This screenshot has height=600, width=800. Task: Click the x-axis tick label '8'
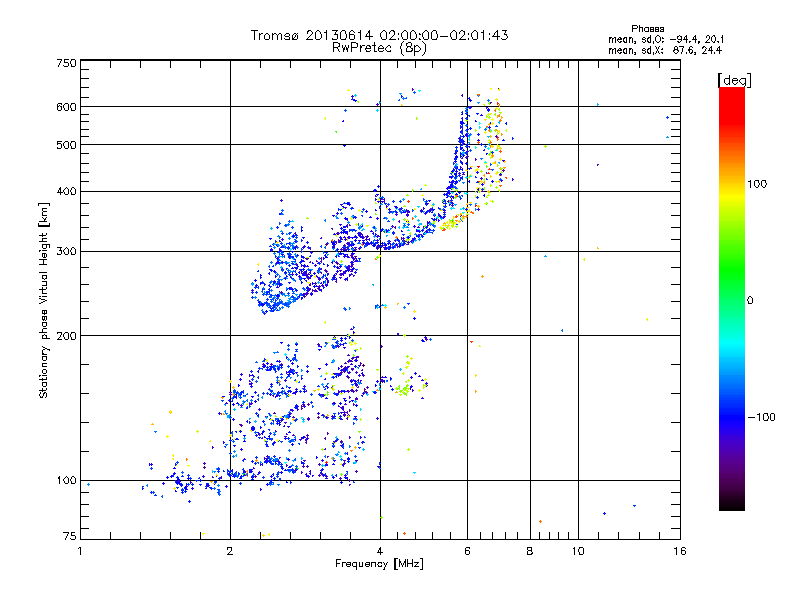pyautogui.click(x=530, y=551)
